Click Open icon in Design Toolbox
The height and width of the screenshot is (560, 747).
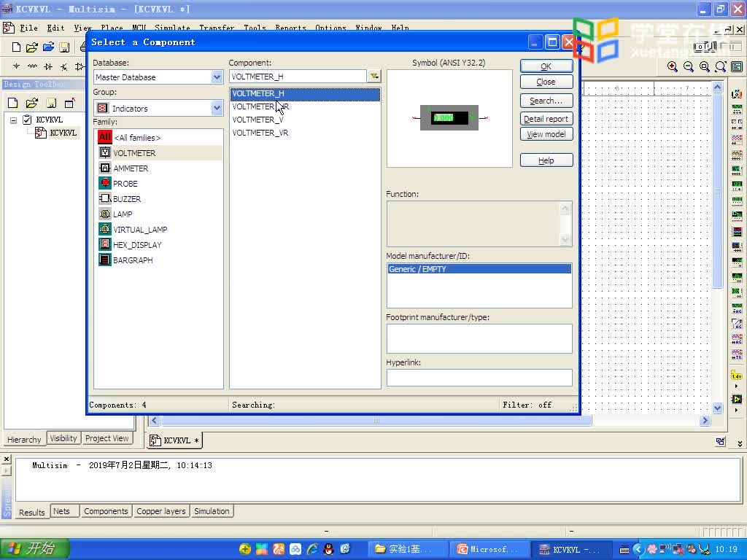pyautogui.click(x=32, y=103)
